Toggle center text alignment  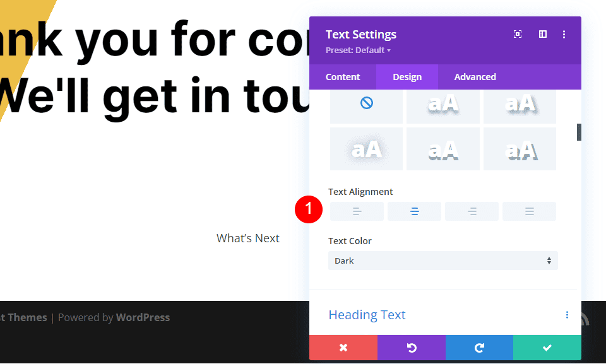coord(414,211)
